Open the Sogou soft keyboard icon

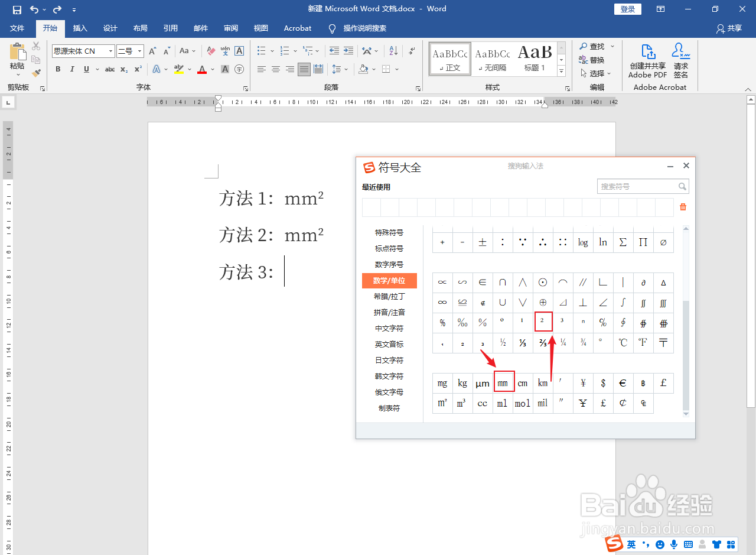tap(687, 544)
